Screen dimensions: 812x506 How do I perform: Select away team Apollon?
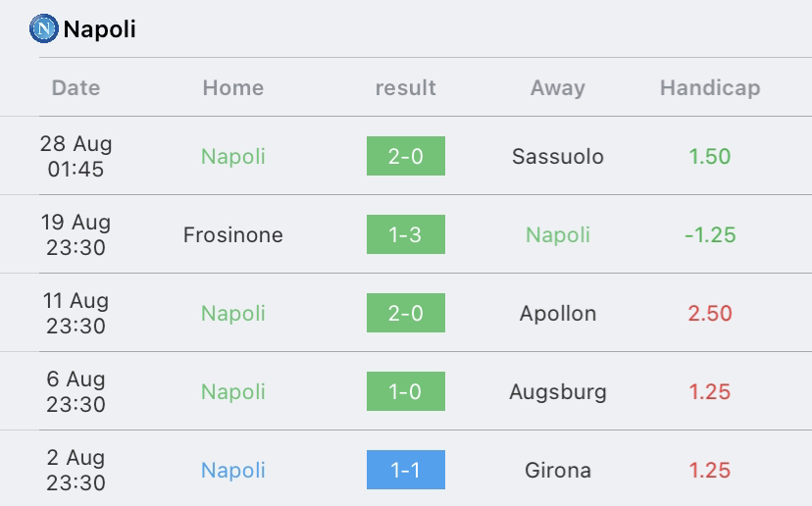(558, 313)
